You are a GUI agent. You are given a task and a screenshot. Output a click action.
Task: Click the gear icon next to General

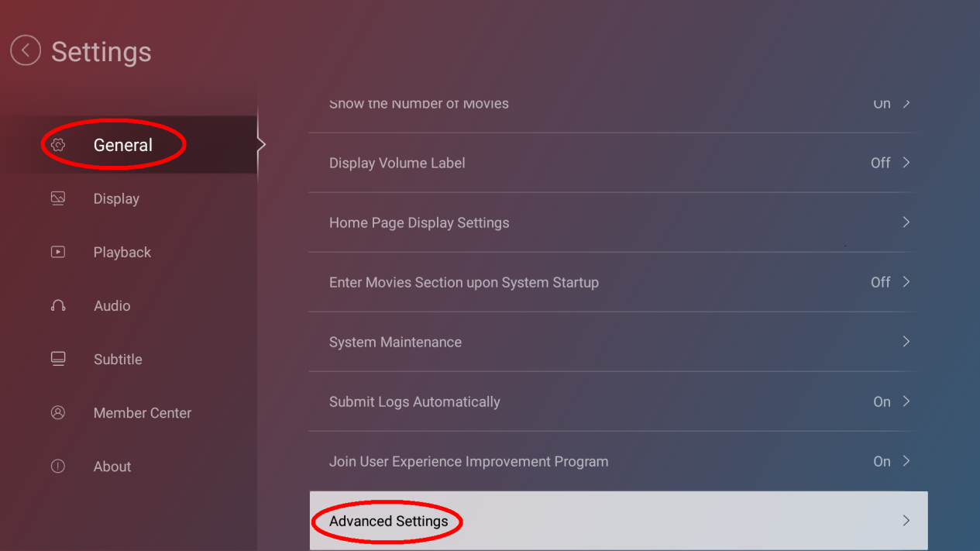pos(58,145)
